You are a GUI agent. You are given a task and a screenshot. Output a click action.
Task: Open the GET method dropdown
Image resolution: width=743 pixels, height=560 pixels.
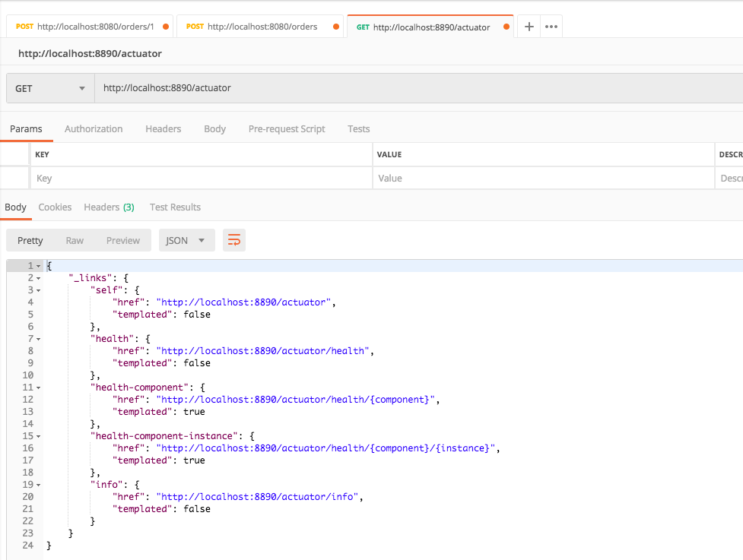[50, 88]
